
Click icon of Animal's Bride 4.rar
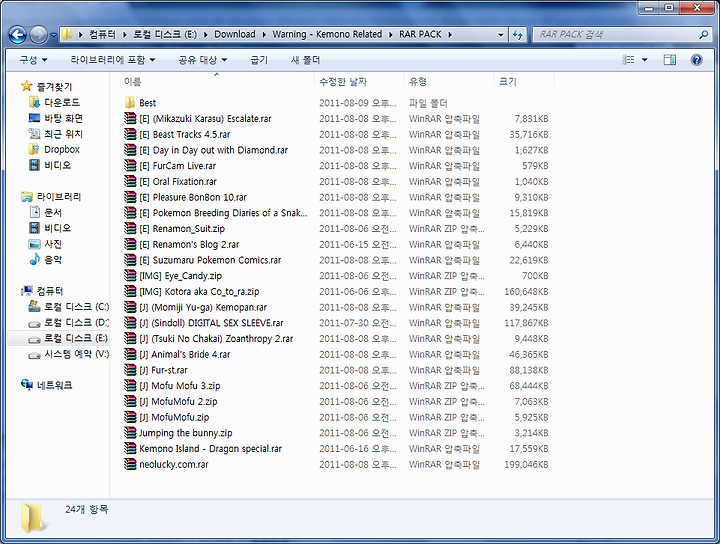130,354
